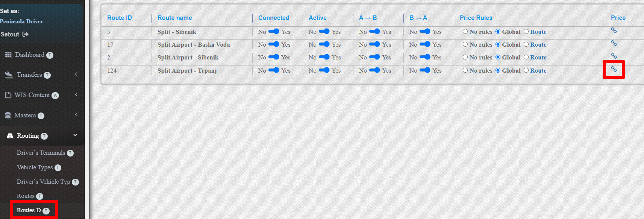Toggle Active switch for Split Airport - Trpanj

coord(324,70)
